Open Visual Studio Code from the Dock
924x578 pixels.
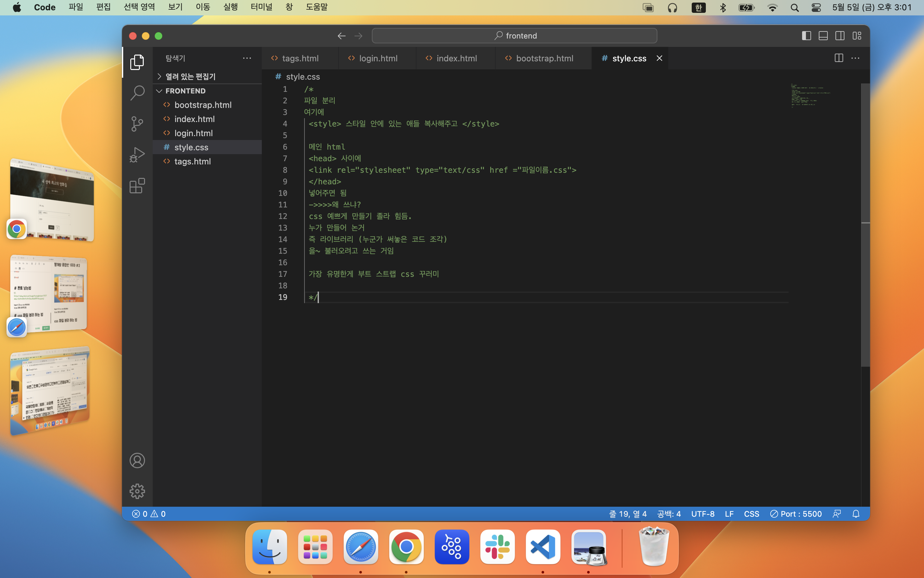(x=543, y=547)
